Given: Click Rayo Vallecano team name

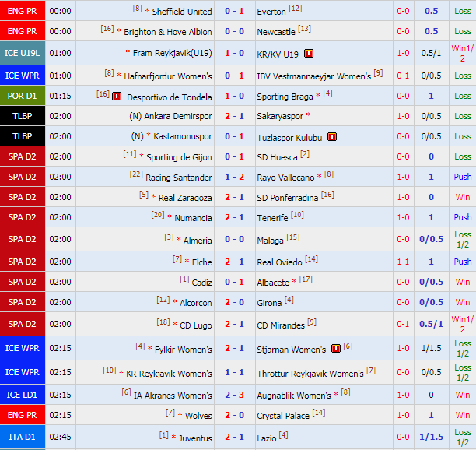Looking at the screenshot, I should (x=285, y=178).
